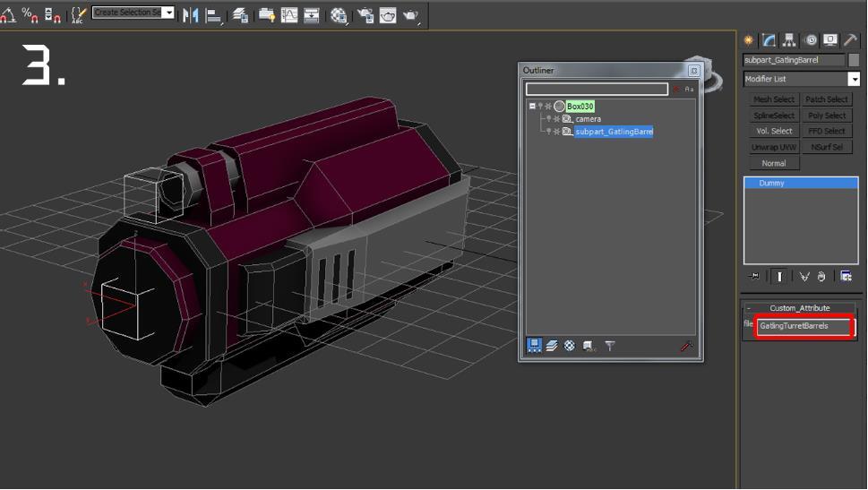Click the object color swatch
Screen dimensions: 868x490
854,60
